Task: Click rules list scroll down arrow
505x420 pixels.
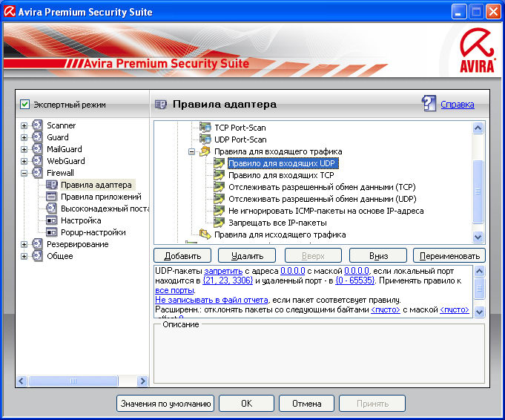Action: pos(478,237)
